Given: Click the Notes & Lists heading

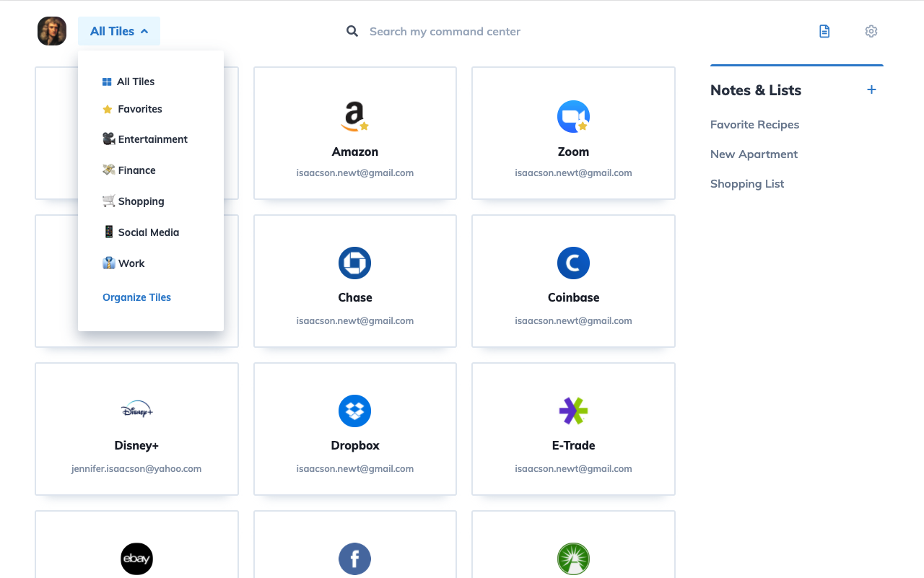Looking at the screenshot, I should [x=756, y=90].
